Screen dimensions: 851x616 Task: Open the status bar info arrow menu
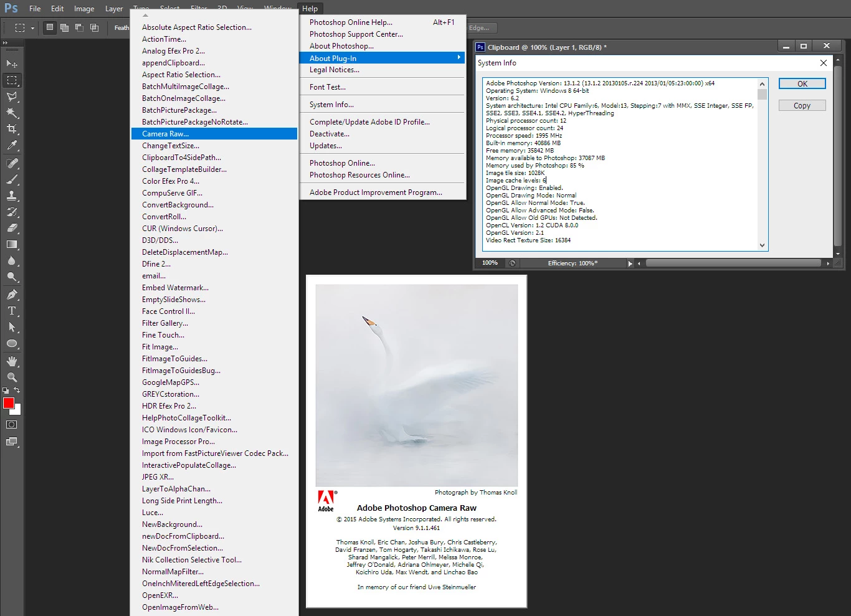(x=630, y=263)
